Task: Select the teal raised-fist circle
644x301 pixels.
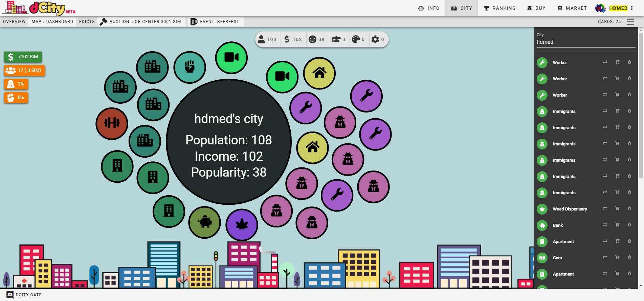Action: [190, 67]
